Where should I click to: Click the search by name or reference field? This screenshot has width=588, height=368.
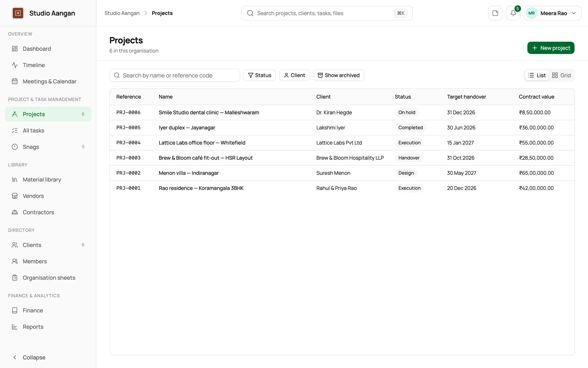point(175,75)
